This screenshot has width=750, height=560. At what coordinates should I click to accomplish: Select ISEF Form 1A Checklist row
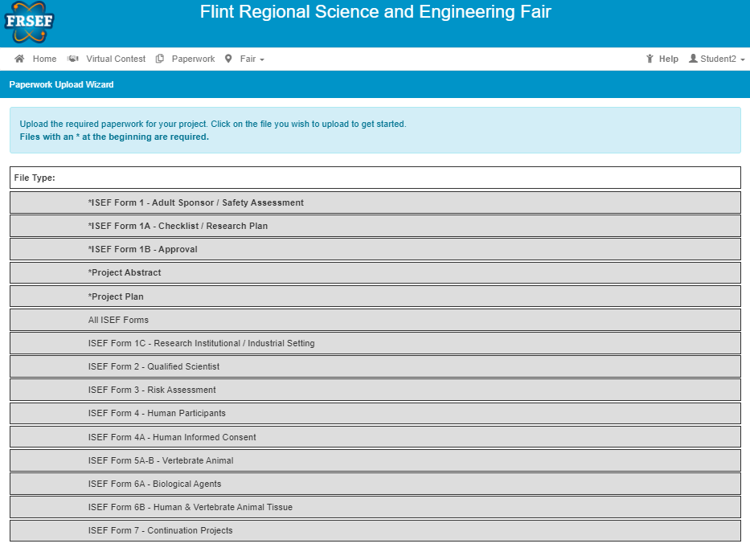click(x=375, y=226)
